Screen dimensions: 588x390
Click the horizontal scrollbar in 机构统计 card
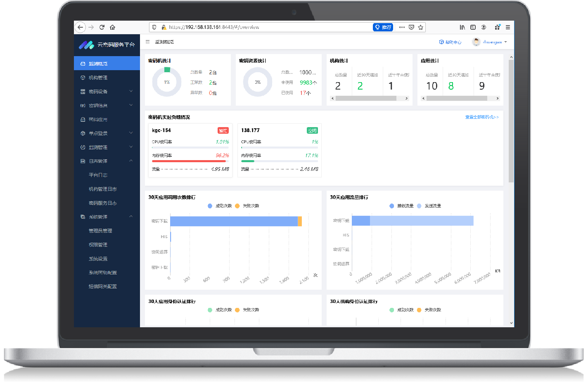[365, 99]
